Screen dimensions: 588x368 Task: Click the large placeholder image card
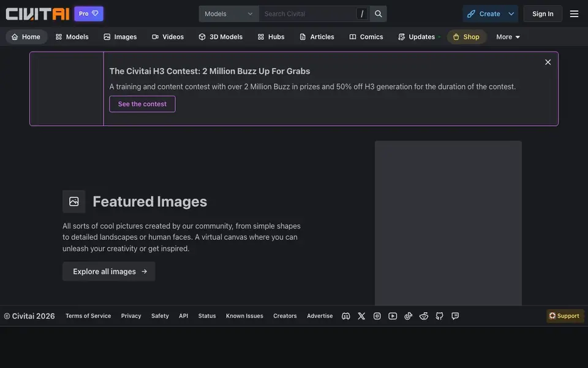[448, 223]
